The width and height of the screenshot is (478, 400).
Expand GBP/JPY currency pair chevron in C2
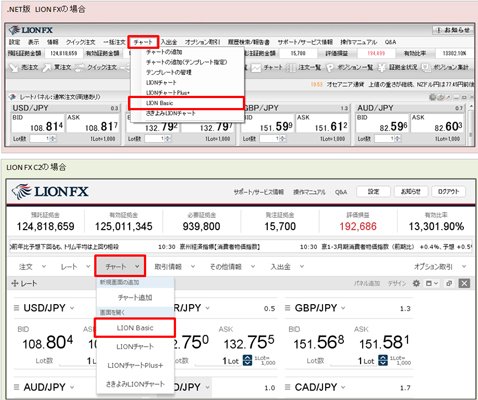point(343,308)
